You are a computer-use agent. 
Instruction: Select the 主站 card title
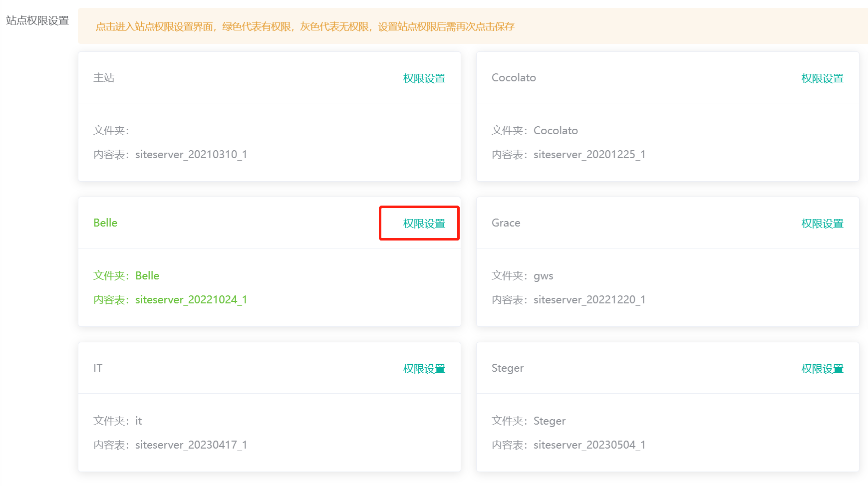coord(104,78)
